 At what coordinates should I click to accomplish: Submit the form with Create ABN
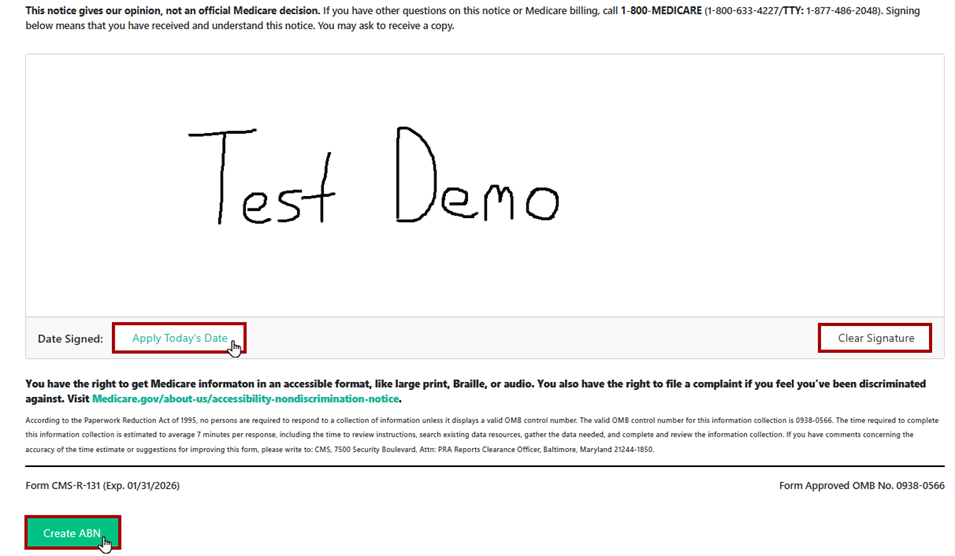72,533
